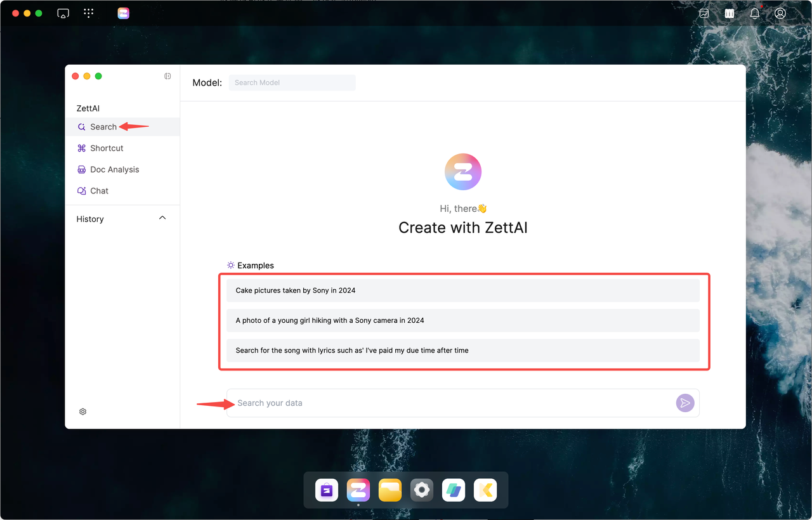Open the Search section in sidebar
The width and height of the screenshot is (812, 520).
pyautogui.click(x=122, y=127)
